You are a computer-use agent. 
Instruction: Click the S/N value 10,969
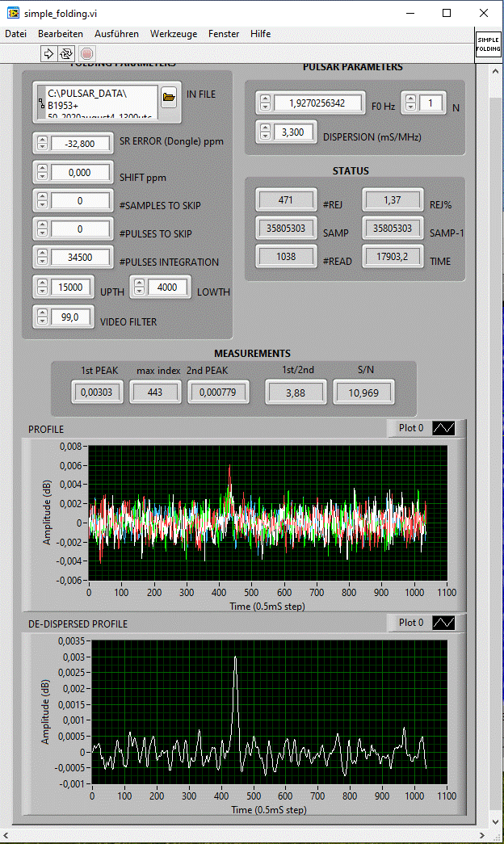pos(363,393)
